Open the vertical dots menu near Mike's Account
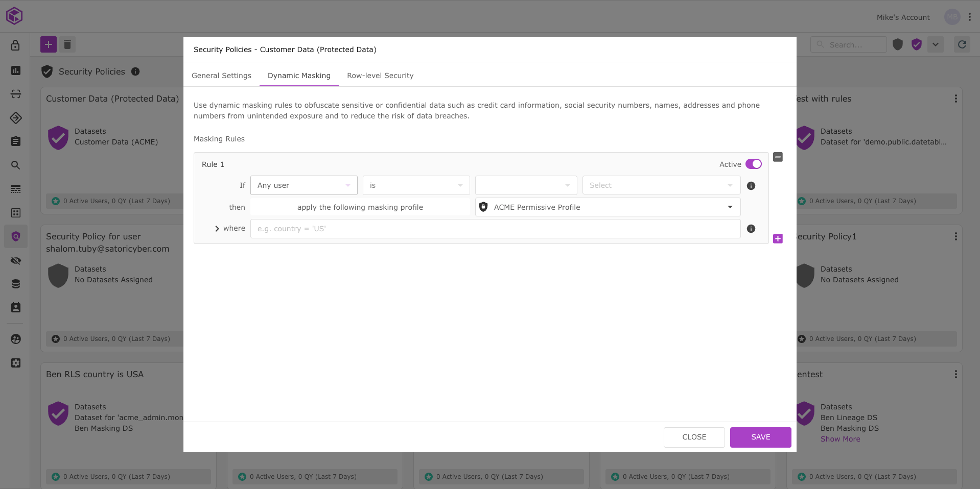The height and width of the screenshot is (489, 980). coord(969,17)
